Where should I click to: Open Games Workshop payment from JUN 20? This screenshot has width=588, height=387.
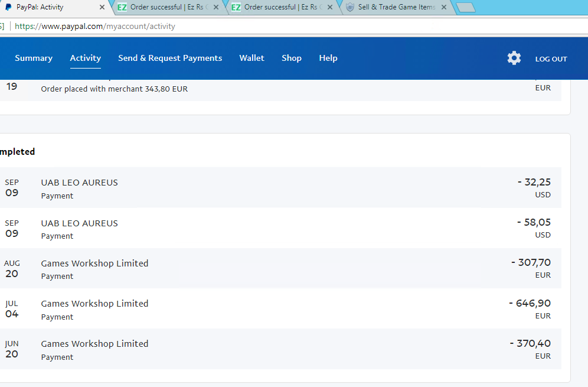coord(280,349)
